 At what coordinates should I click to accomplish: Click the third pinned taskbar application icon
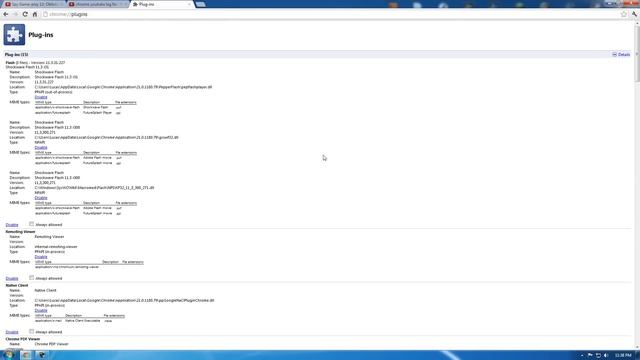point(42,355)
